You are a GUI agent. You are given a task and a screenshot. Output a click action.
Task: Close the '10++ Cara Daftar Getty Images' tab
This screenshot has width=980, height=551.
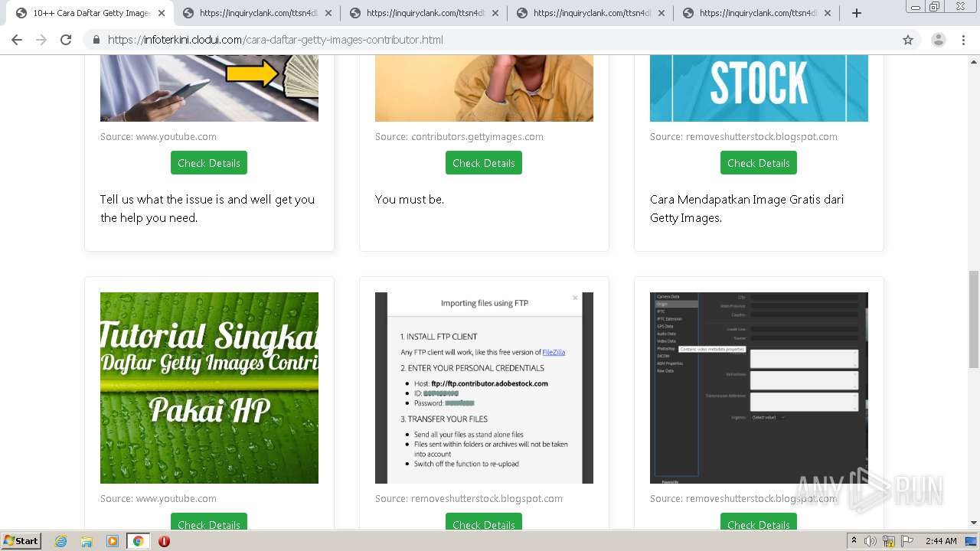[161, 13]
